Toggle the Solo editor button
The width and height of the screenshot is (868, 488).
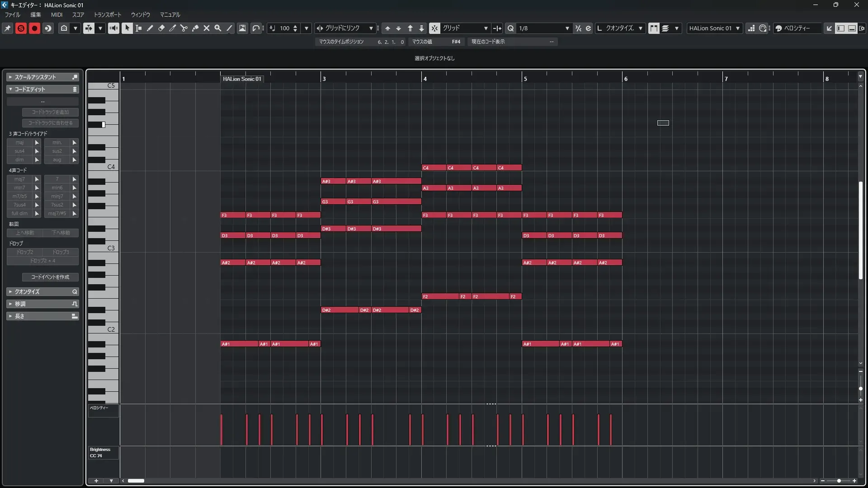tap(21, 28)
